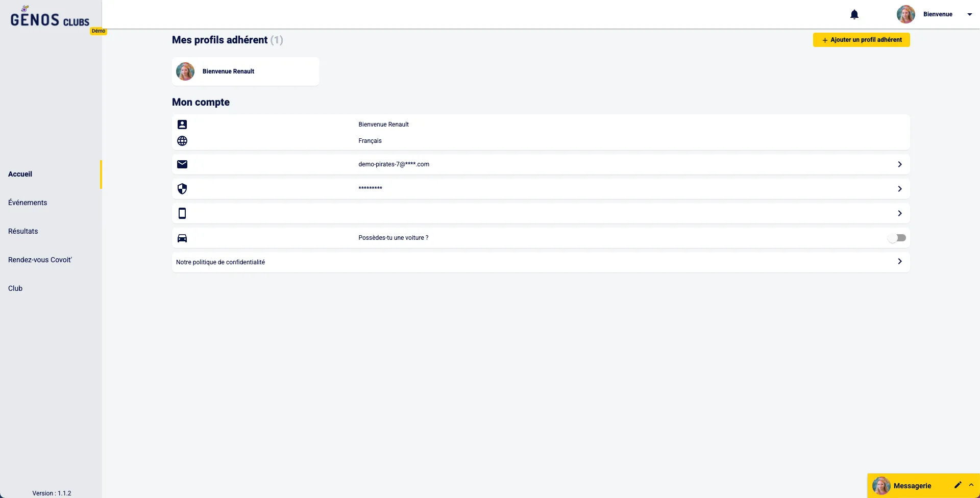Open Rendez-vous Covoit' menu item
Screen dimensions: 980x498
(x=40, y=260)
